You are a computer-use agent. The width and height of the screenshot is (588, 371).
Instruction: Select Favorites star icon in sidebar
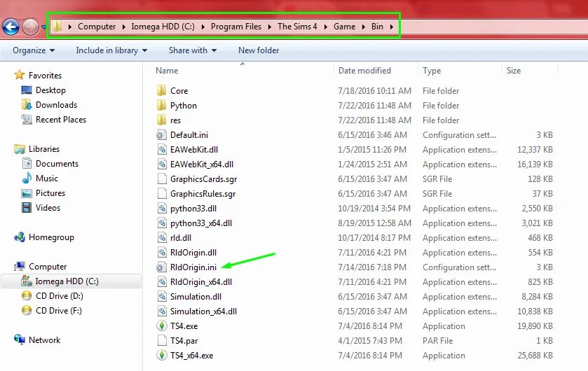pos(20,75)
